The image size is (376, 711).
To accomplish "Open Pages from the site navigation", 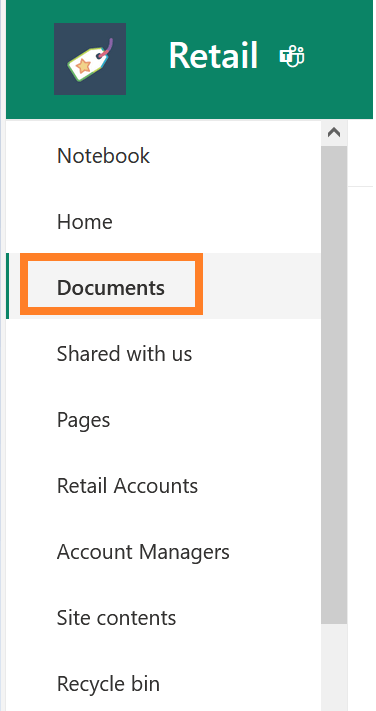I will click(x=83, y=420).
